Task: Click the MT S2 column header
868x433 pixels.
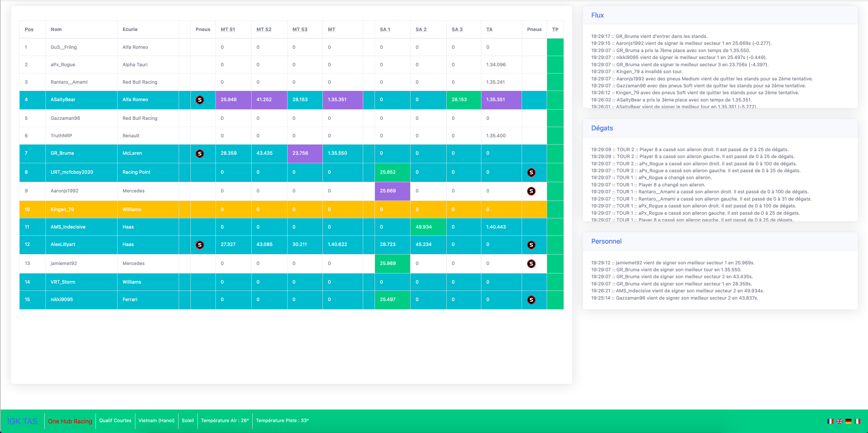Action: [x=264, y=29]
